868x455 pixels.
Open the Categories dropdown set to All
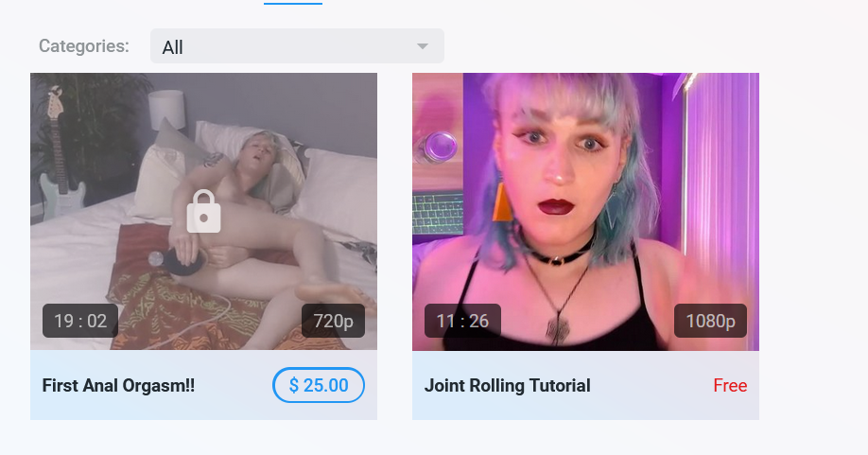[297, 46]
